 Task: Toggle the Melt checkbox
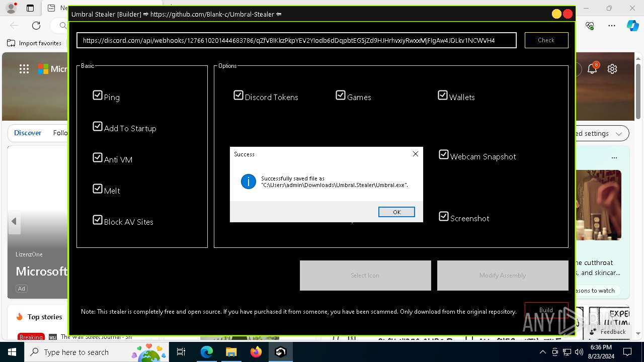(98, 189)
